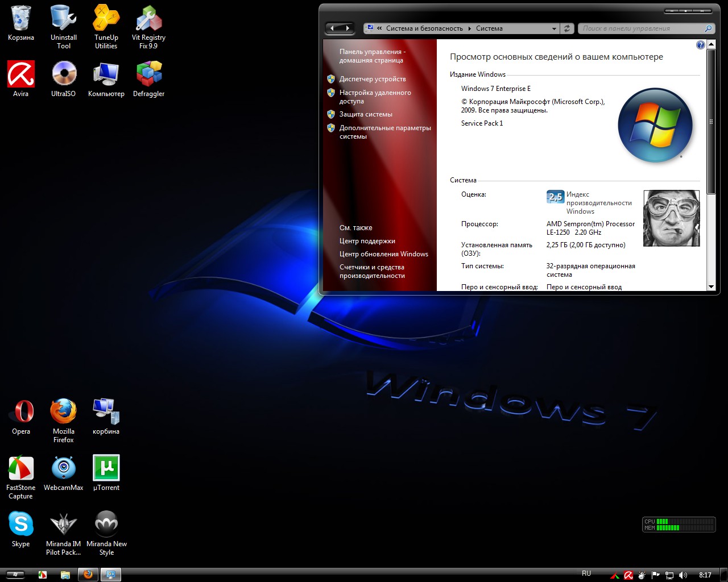728x582 pixels.
Task: Open Дополнительные параметры системы link
Action: (x=385, y=132)
